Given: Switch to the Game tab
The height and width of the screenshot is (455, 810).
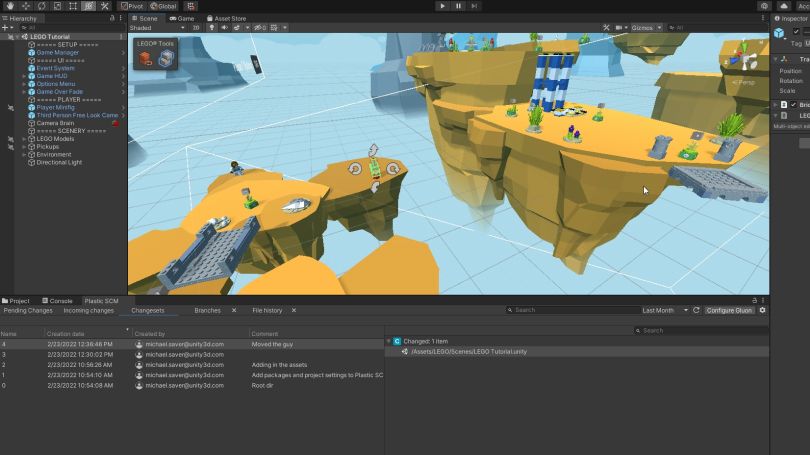Looking at the screenshot, I should point(182,18).
